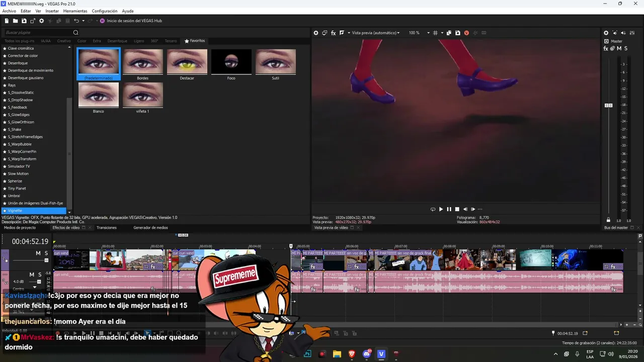Adjust the Master volume fader handle

[x=608, y=105]
